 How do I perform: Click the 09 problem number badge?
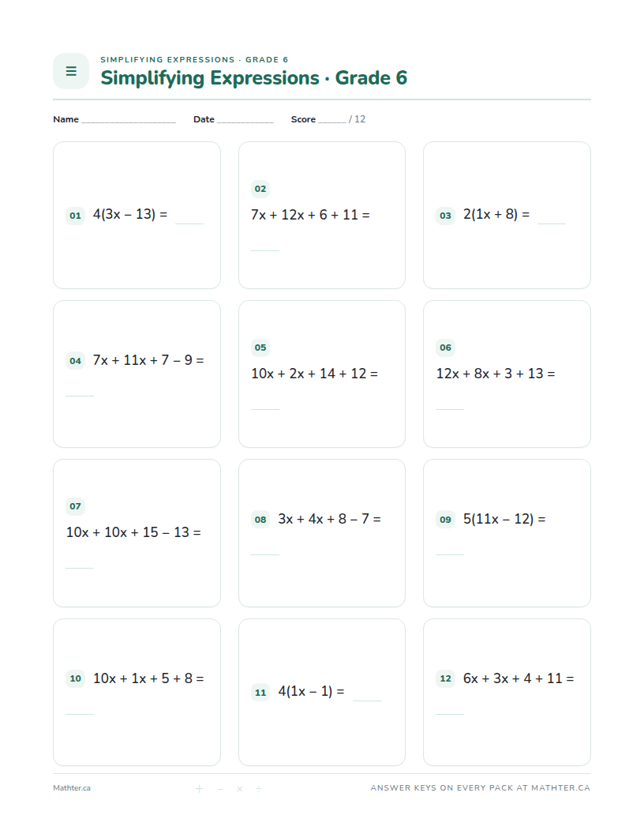445,520
